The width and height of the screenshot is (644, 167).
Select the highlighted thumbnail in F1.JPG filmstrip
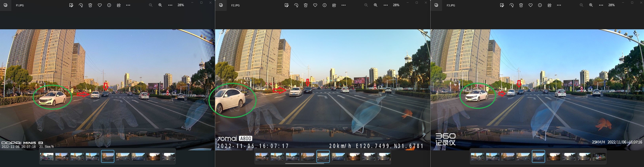108,157
